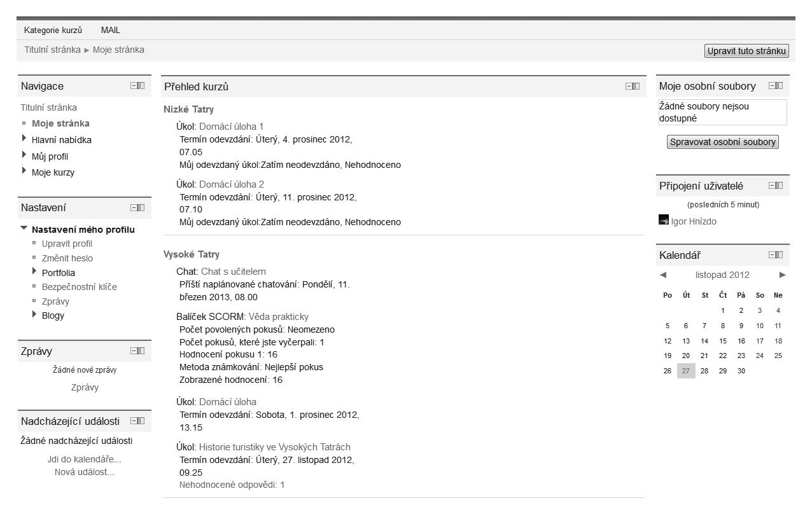The image size is (812, 519).
Task: Dock the Připojení uživatelé block
Action: coord(780,186)
